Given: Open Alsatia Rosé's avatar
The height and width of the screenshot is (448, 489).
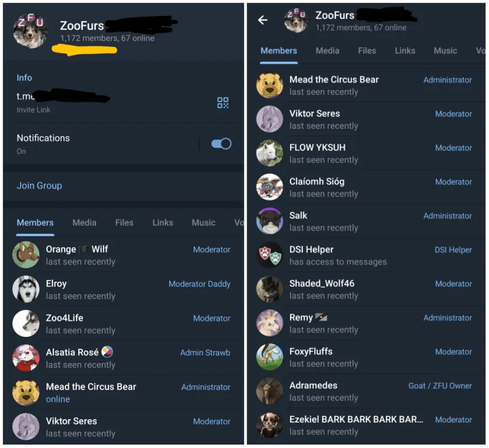Looking at the screenshot, I should [26, 358].
